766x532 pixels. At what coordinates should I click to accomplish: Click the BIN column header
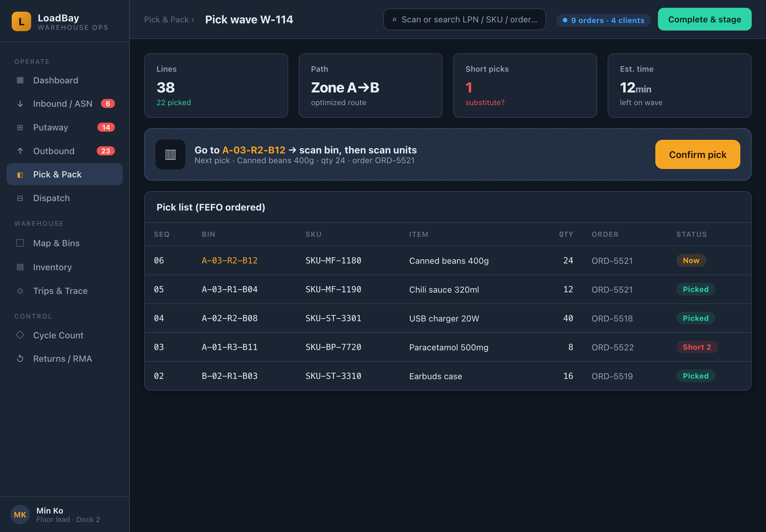pos(208,234)
